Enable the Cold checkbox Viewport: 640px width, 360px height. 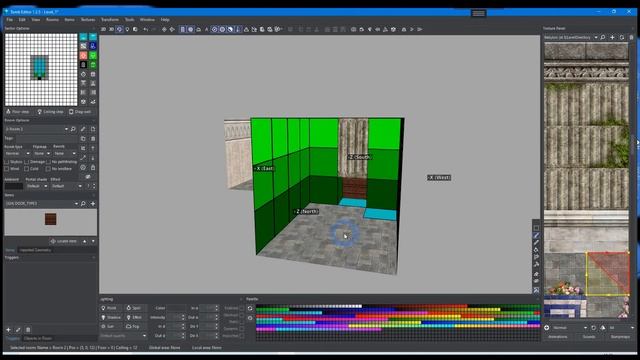(x=27, y=169)
